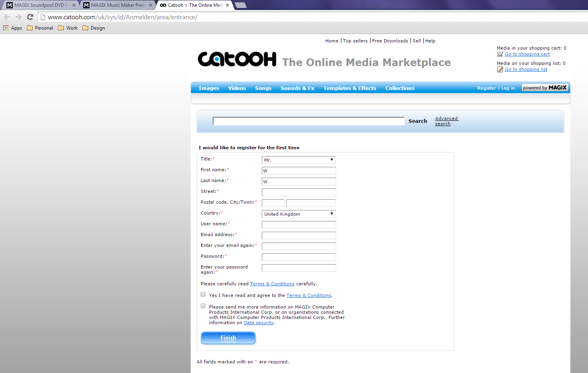Image resolution: width=588 pixels, height=373 pixels.
Task: Open the Title dropdown showing Mr.
Action: pyautogui.click(x=299, y=160)
